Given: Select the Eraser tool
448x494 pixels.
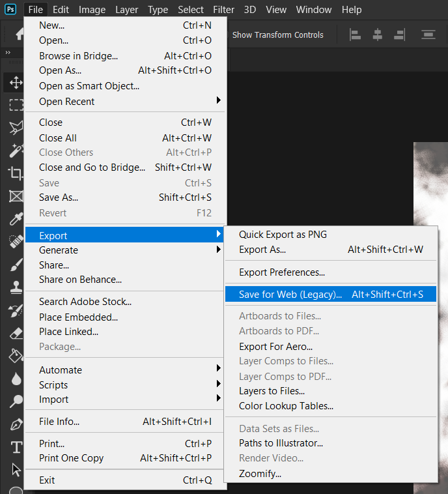Looking at the screenshot, I should [x=16, y=333].
